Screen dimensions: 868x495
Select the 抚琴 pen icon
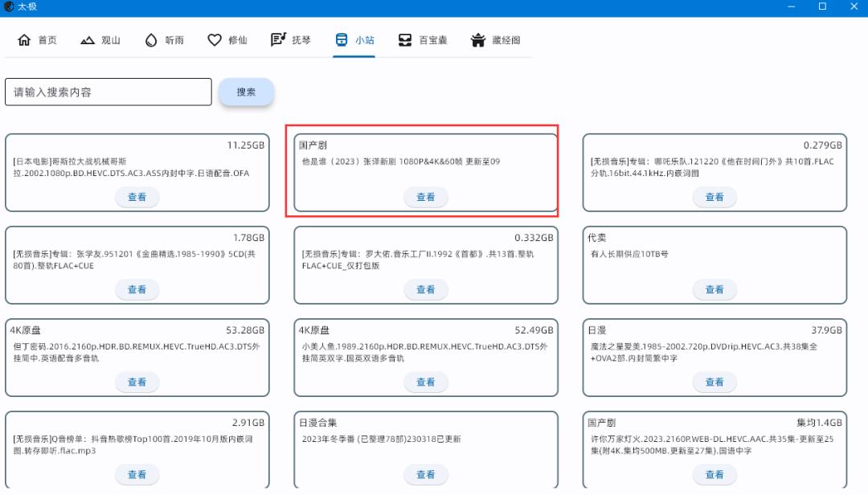[x=276, y=39]
